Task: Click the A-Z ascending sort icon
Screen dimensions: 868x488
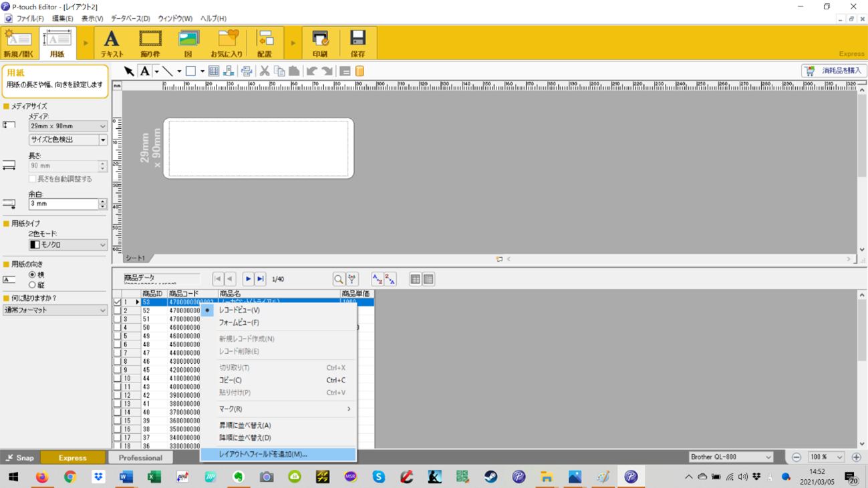Action: (378, 279)
